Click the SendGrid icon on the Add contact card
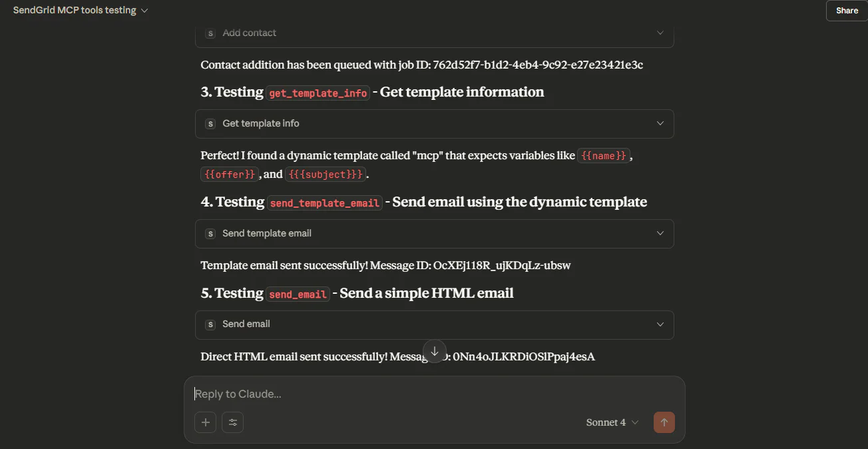Image resolution: width=868 pixels, height=449 pixels. (x=210, y=33)
